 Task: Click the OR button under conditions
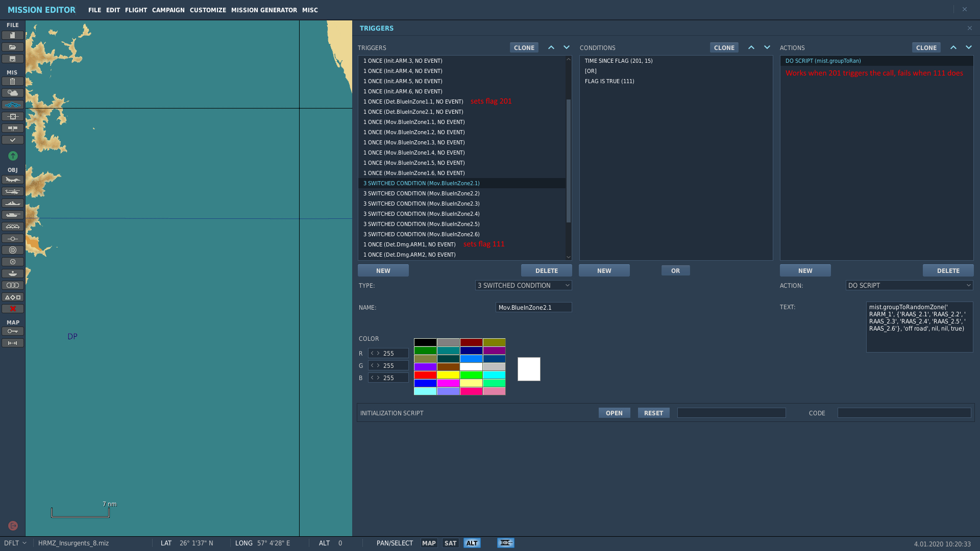(x=675, y=270)
